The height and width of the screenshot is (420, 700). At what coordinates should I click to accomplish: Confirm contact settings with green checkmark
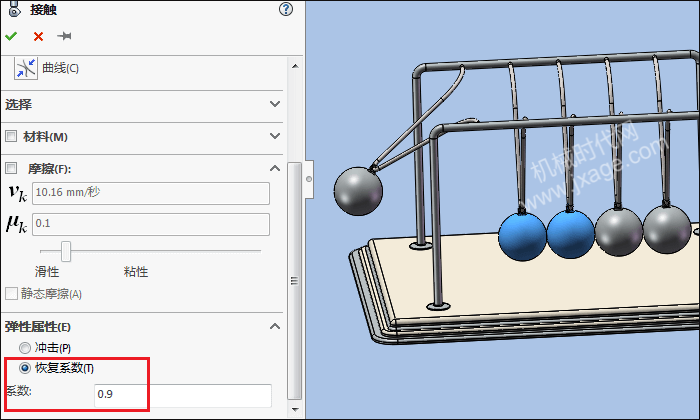click(x=11, y=36)
